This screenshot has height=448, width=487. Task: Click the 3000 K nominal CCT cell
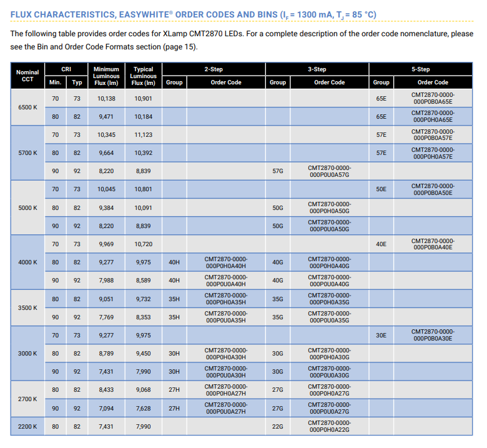(x=27, y=354)
